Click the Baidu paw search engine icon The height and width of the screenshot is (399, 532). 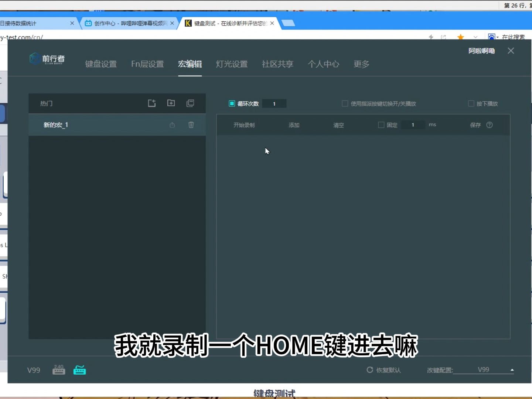tap(492, 37)
